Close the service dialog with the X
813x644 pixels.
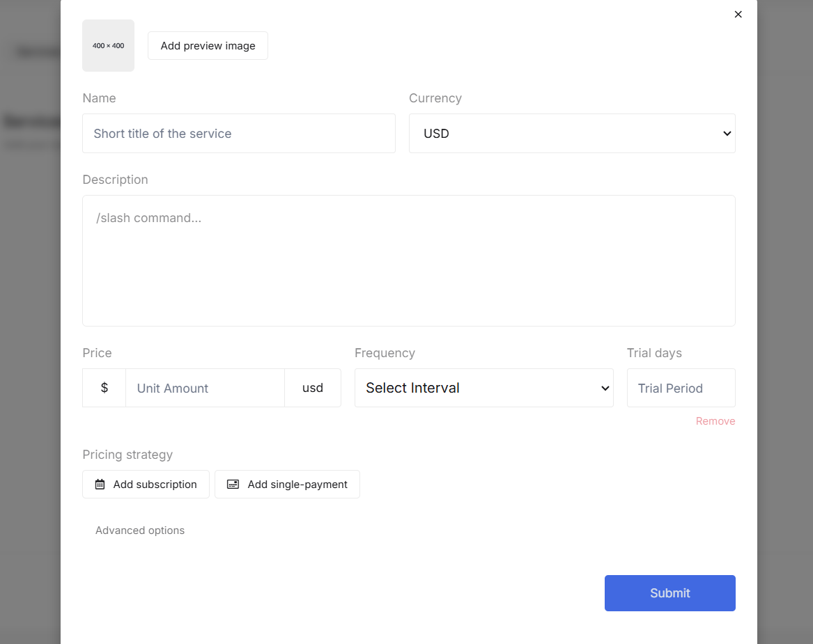click(738, 15)
